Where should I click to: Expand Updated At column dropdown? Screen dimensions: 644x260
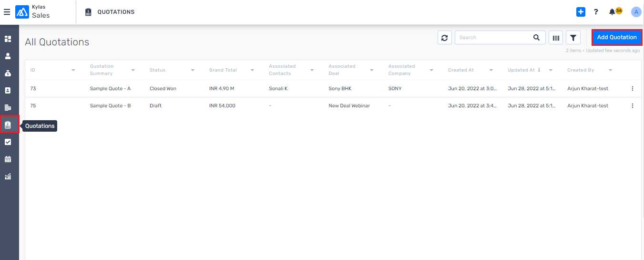(551, 70)
